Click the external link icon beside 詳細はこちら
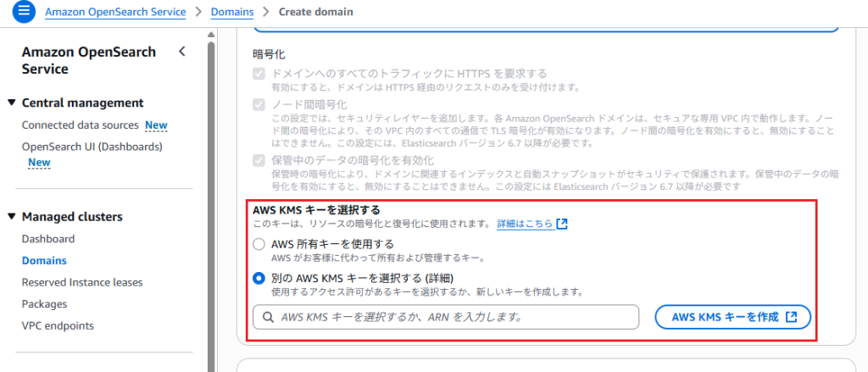 click(562, 225)
